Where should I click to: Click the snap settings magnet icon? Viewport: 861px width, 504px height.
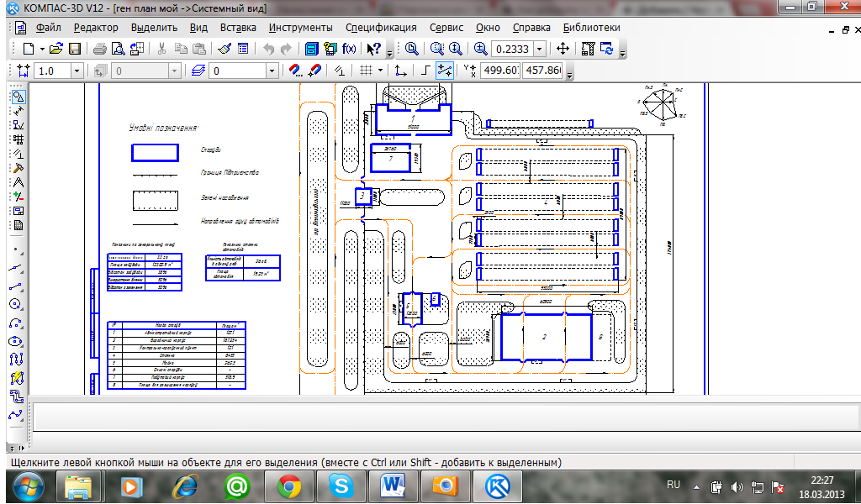pos(295,71)
